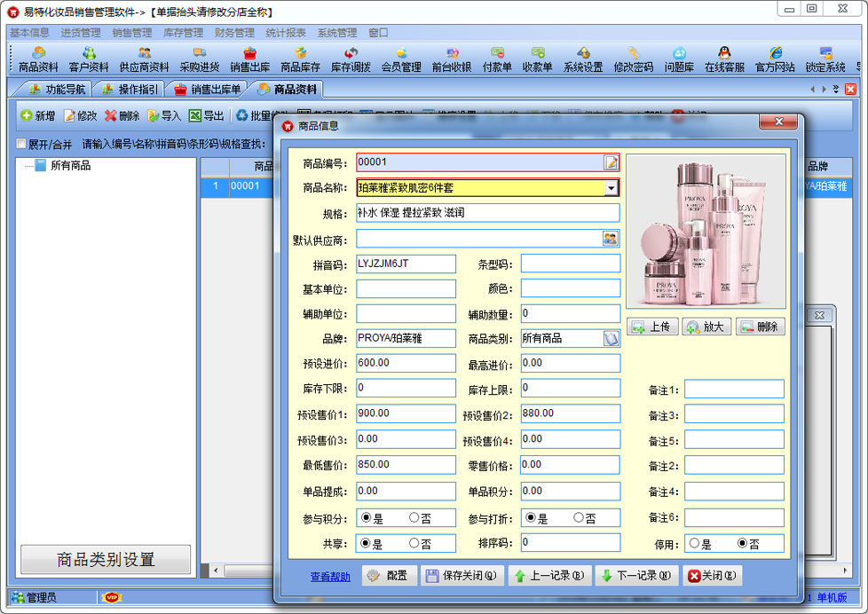Click the 预设进价 input field

pos(406,363)
